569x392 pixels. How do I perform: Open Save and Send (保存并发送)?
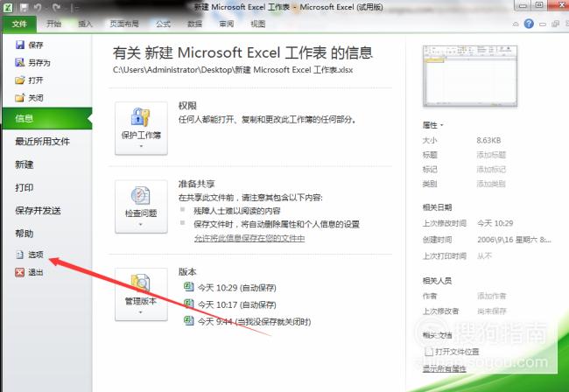pyautogui.click(x=38, y=211)
